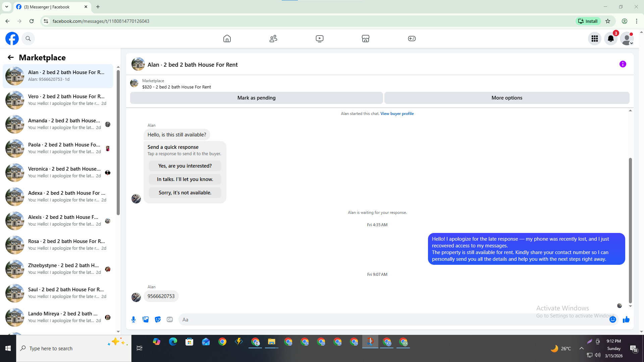This screenshot has width=644, height=362.
Task: Open the Amanda conversation
Action: 58,124
